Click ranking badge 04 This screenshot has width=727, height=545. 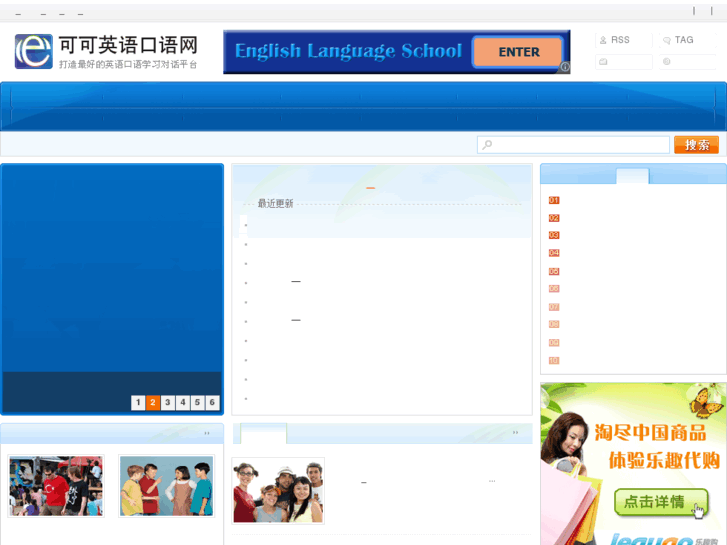click(554, 253)
